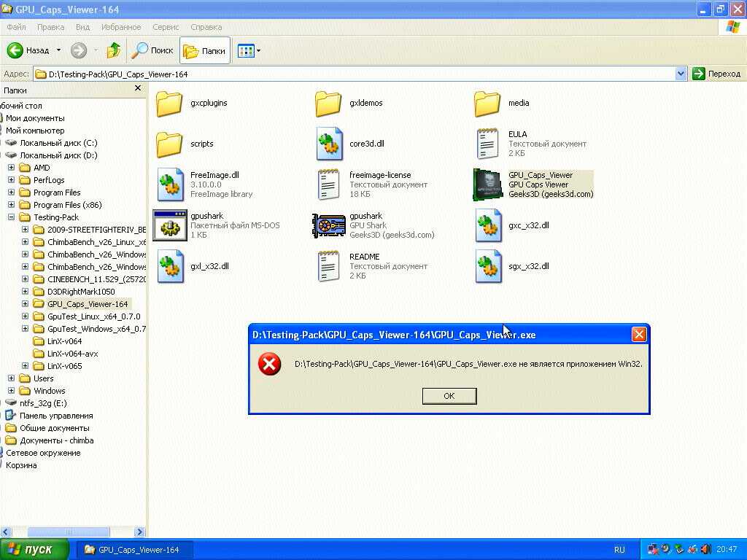The width and height of the screenshot is (747, 560).
Task: Select the README text document icon
Action: click(x=329, y=266)
